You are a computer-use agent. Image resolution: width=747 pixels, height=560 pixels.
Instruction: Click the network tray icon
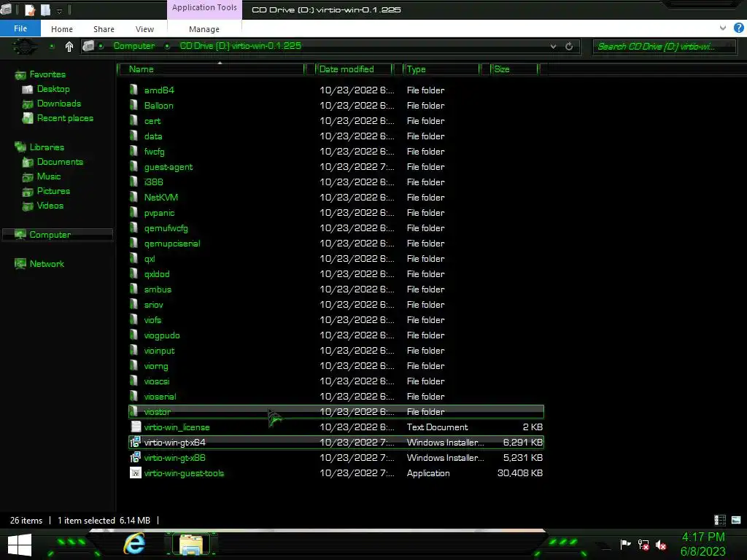643,545
